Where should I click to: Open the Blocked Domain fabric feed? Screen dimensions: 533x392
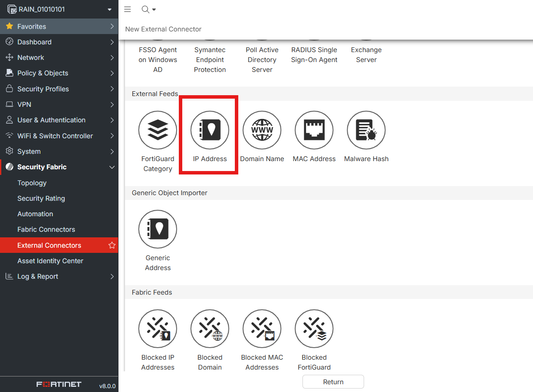[210, 329]
